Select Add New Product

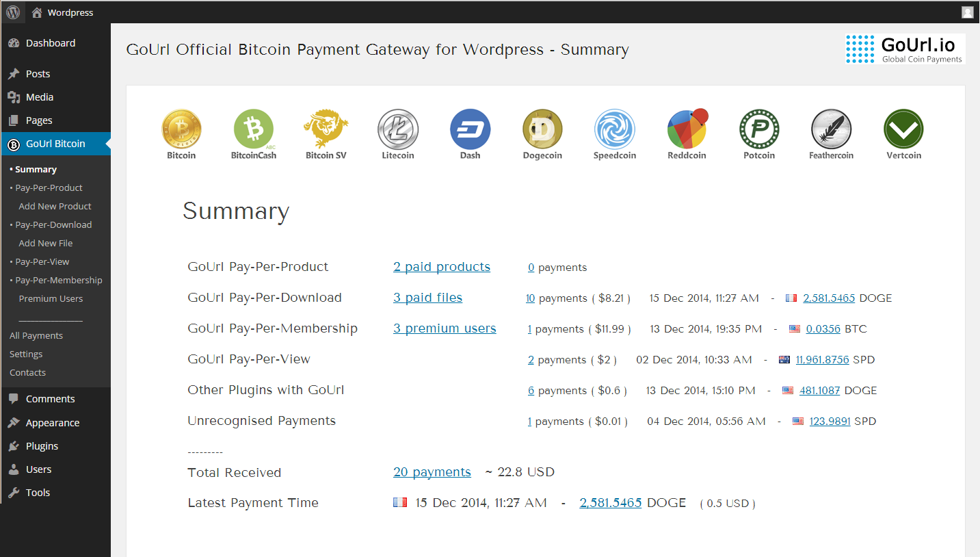pyautogui.click(x=55, y=207)
